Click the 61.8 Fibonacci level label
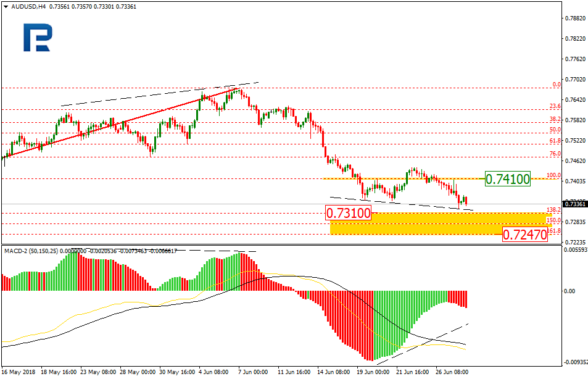The width and height of the screenshot is (588, 379). 555,141
